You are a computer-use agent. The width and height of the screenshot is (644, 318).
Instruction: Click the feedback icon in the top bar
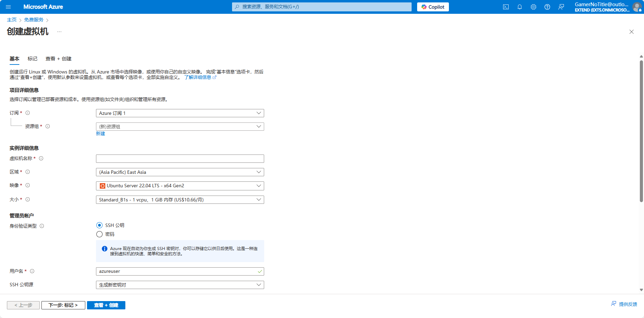(561, 7)
